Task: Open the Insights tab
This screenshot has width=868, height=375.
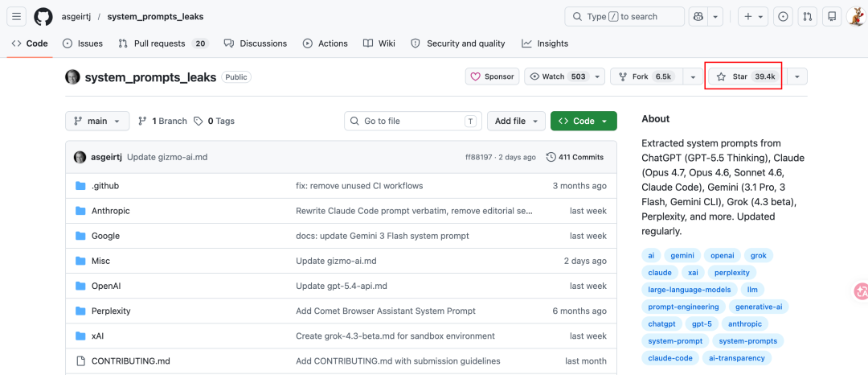Action: pos(545,43)
